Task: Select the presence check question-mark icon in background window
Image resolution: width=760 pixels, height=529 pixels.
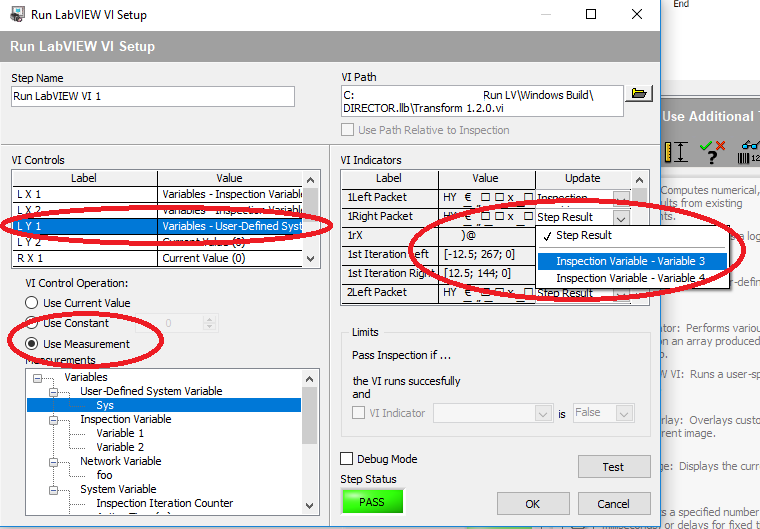Action: 712,152
